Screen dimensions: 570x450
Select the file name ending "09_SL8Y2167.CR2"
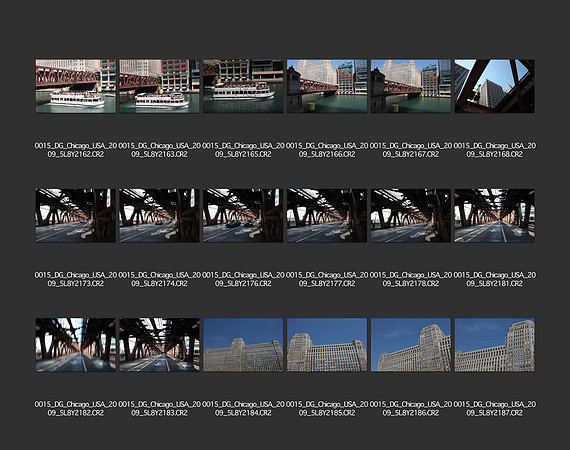coord(411,150)
